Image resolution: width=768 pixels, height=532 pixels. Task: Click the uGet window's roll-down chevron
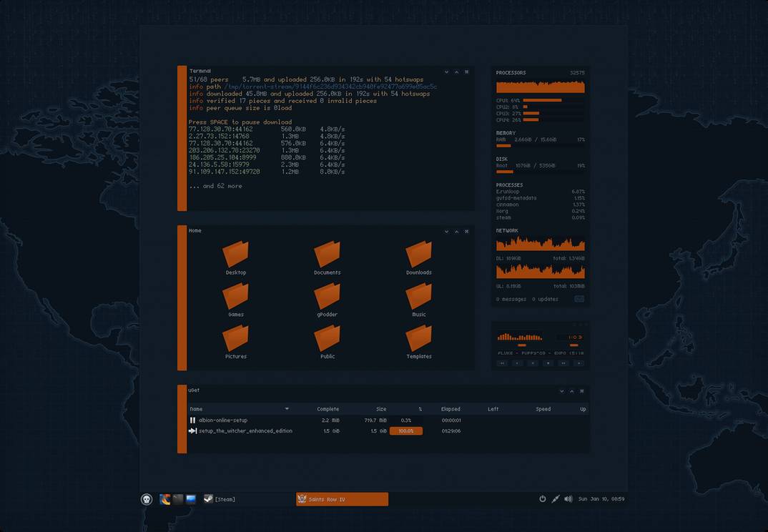pyautogui.click(x=562, y=391)
